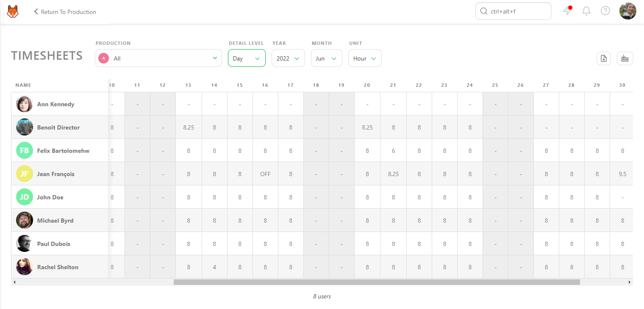
Task: Click John Doe's dash cell on day 30
Action: pyautogui.click(x=622, y=197)
